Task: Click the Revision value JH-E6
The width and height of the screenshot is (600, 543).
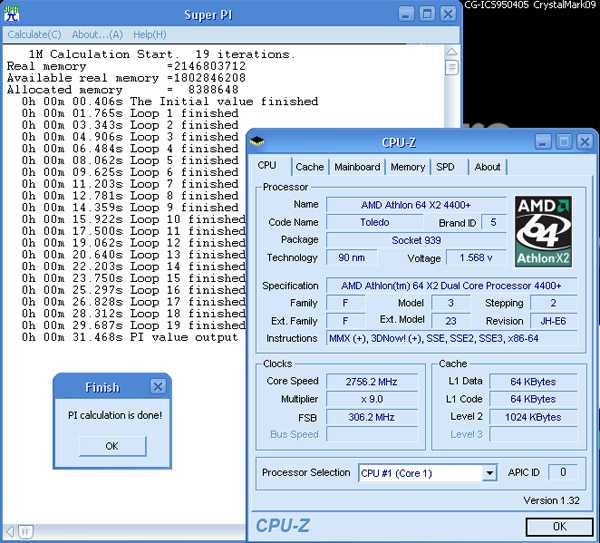Action: [x=553, y=321]
